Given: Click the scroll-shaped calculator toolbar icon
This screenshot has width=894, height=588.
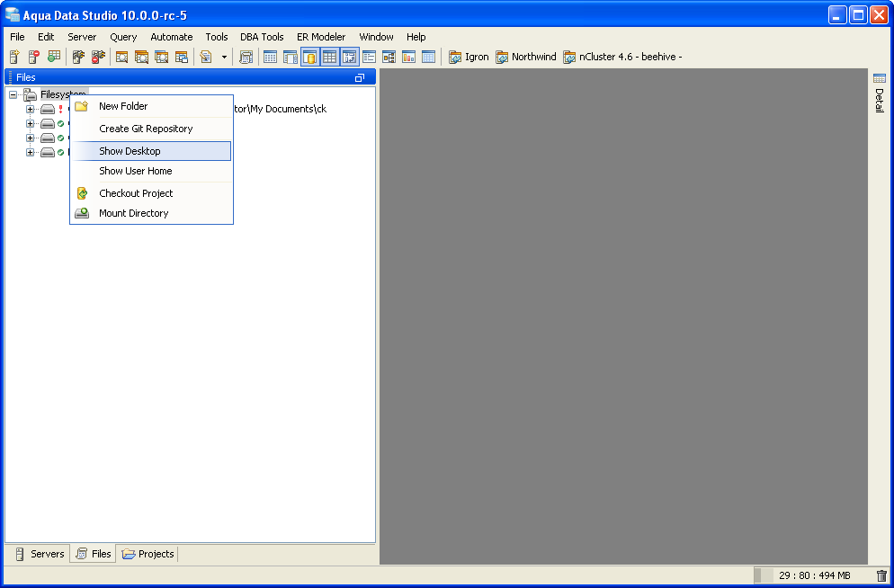Looking at the screenshot, I should (x=246, y=57).
